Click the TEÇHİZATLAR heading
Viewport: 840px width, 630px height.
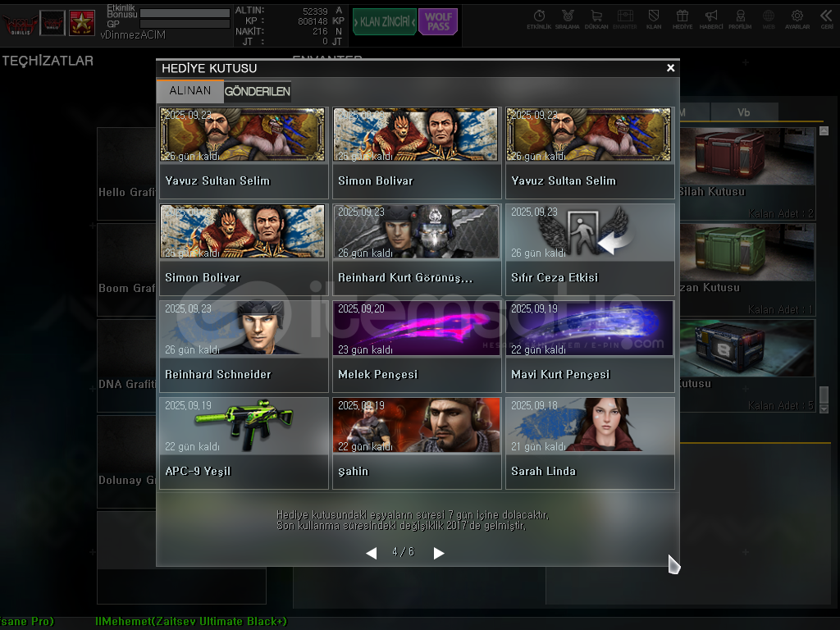tap(48, 61)
